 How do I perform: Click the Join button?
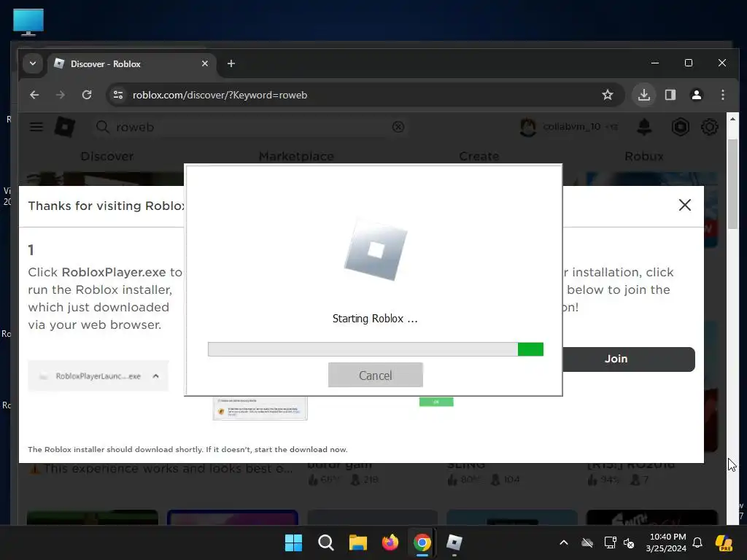tap(628, 359)
